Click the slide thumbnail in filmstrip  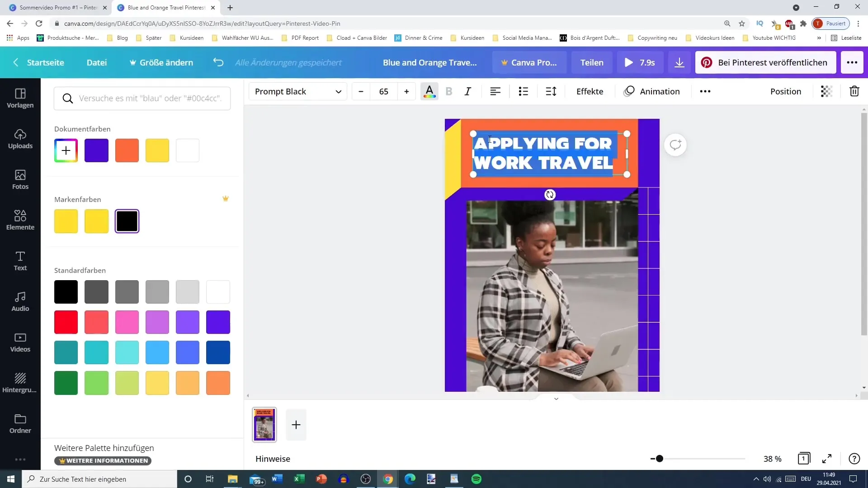[x=264, y=424]
